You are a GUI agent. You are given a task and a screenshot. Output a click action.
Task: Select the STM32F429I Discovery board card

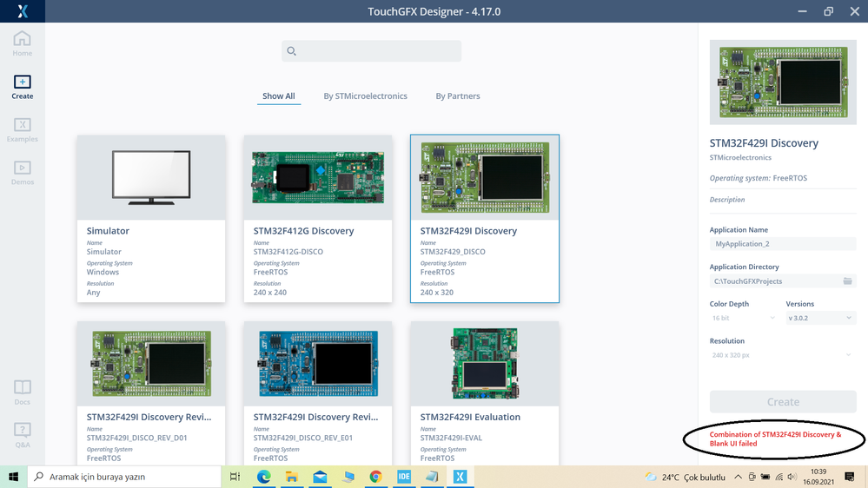point(484,219)
